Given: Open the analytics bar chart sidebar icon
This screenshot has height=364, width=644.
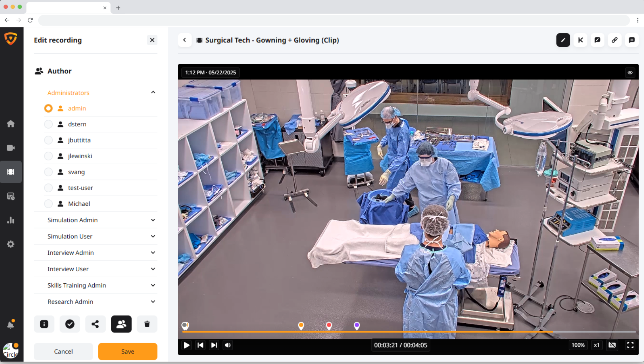Looking at the screenshot, I should tap(11, 220).
